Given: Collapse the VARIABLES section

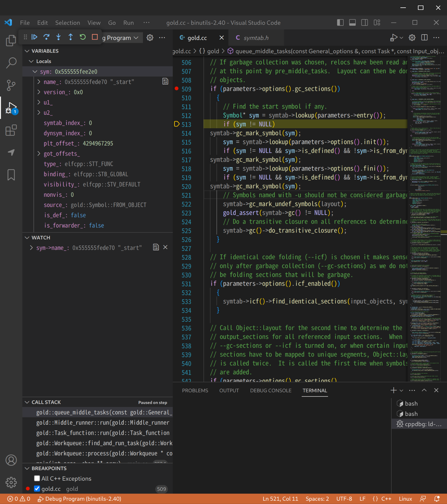Looking at the screenshot, I should coord(27,51).
